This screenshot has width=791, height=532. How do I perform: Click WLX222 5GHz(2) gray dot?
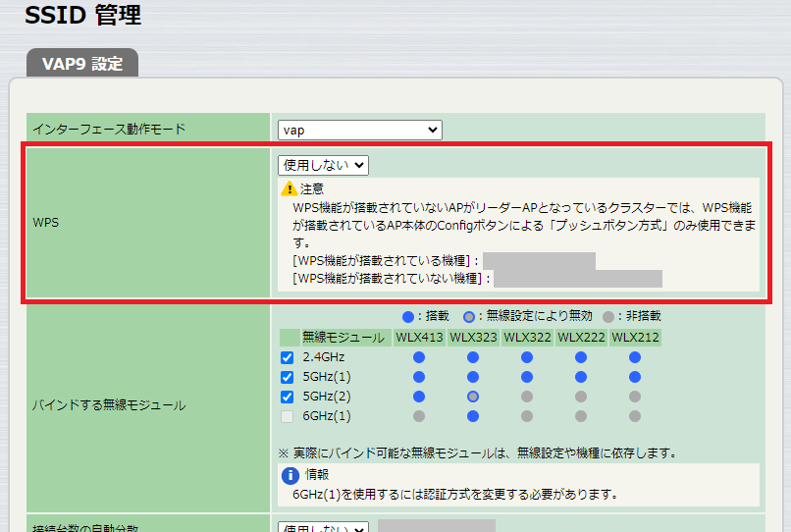581,397
